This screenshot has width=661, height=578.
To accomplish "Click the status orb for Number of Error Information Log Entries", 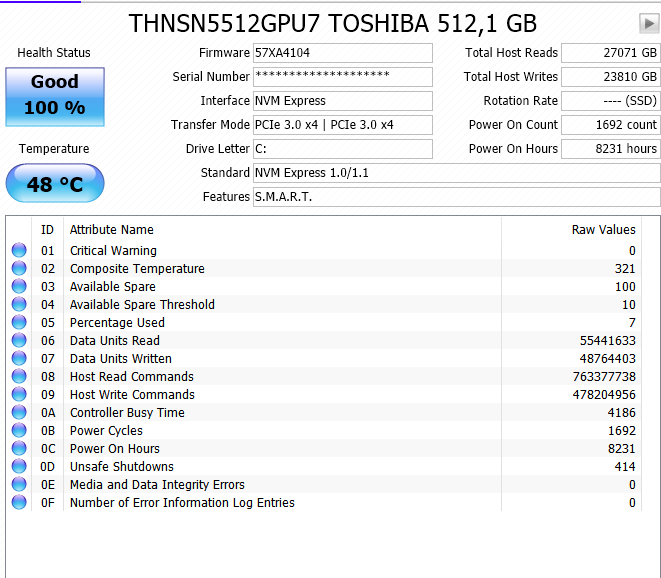I will pyautogui.click(x=19, y=502).
